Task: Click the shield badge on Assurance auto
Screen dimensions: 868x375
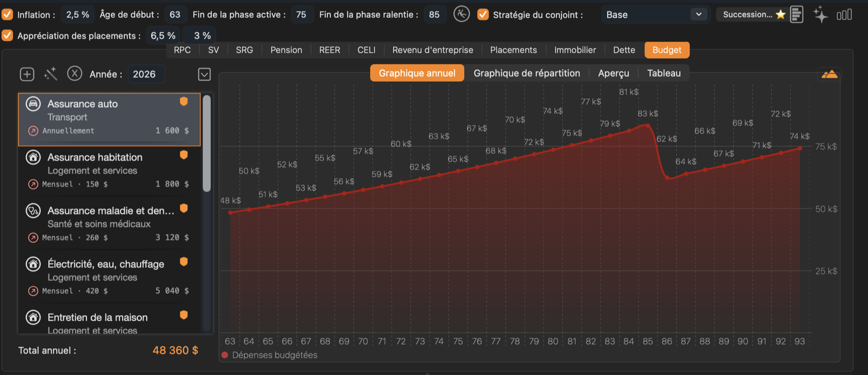Action: click(184, 102)
